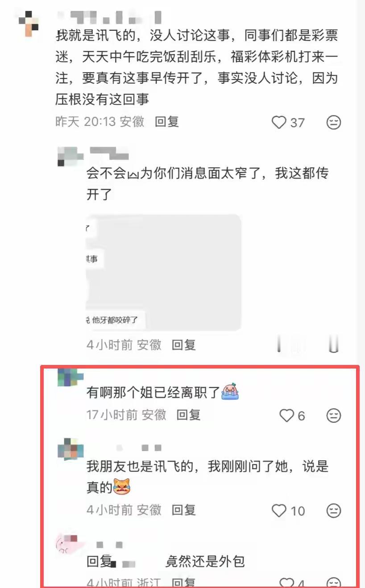Tap dislike face on the bottom 外包 comment
The width and height of the screenshot is (365, 588).
(334, 582)
